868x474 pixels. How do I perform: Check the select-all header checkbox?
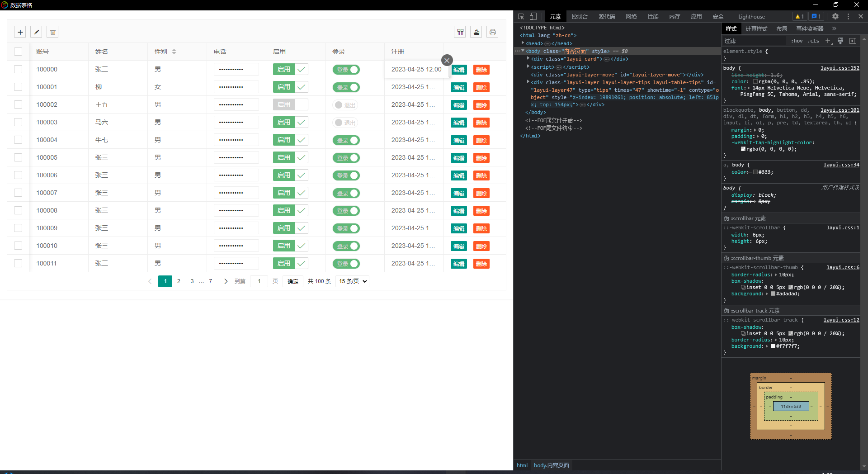[18, 52]
